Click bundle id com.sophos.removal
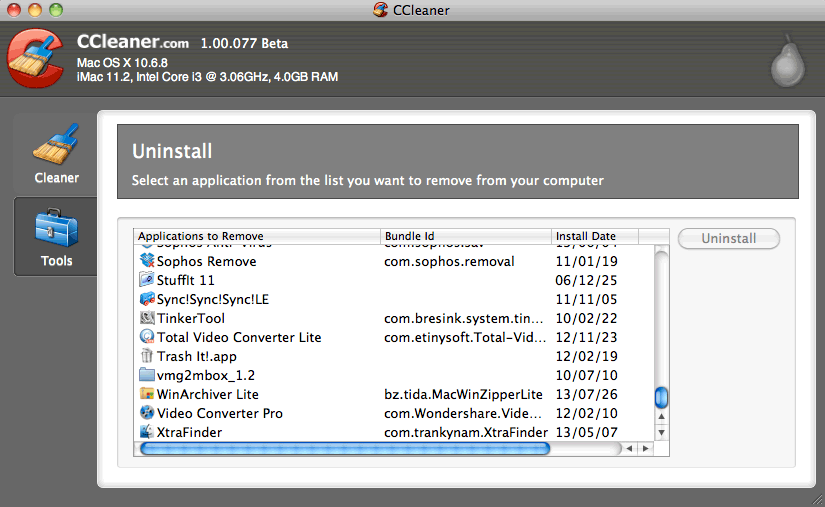The image size is (825, 507). click(x=449, y=261)
